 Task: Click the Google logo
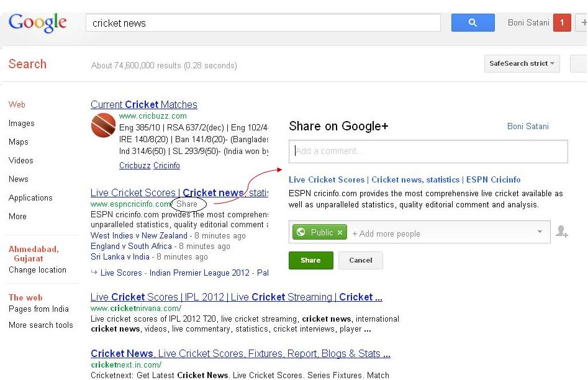37,22
